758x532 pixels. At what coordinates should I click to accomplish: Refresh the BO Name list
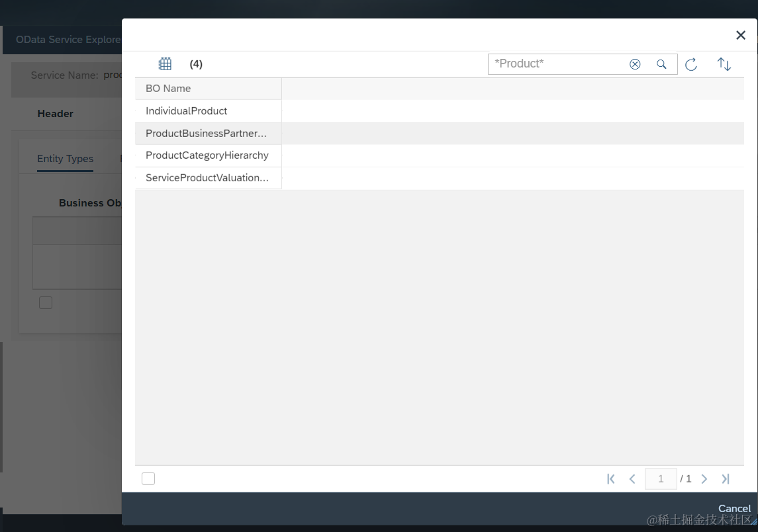(691, 64)
